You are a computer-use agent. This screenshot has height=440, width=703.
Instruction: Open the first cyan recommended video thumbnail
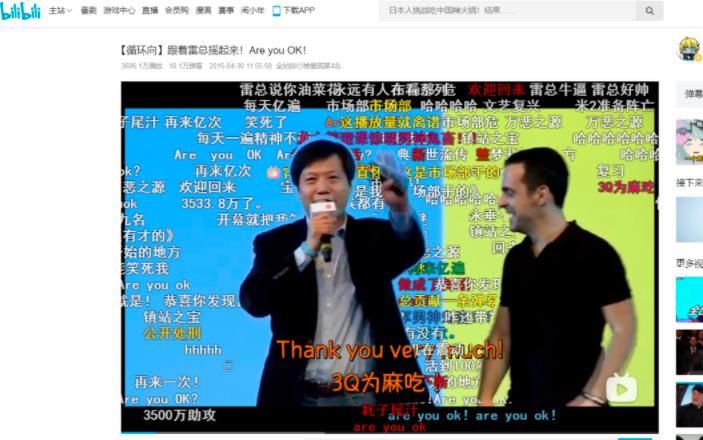click(689, 142)
